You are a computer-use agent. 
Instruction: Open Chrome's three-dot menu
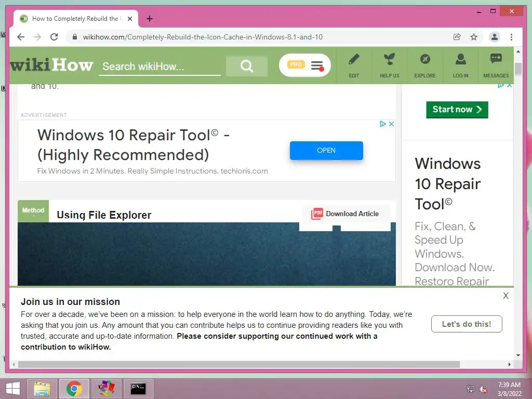click(511, 37)
